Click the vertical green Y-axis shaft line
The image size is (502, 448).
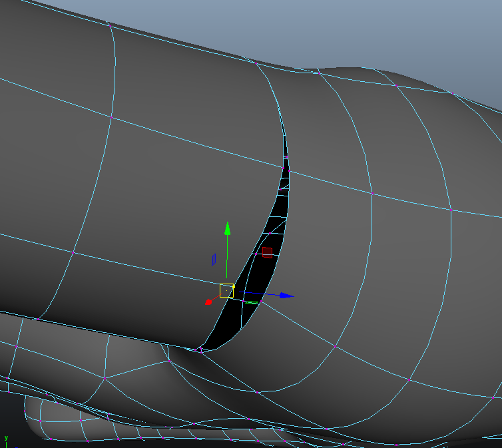227,260
